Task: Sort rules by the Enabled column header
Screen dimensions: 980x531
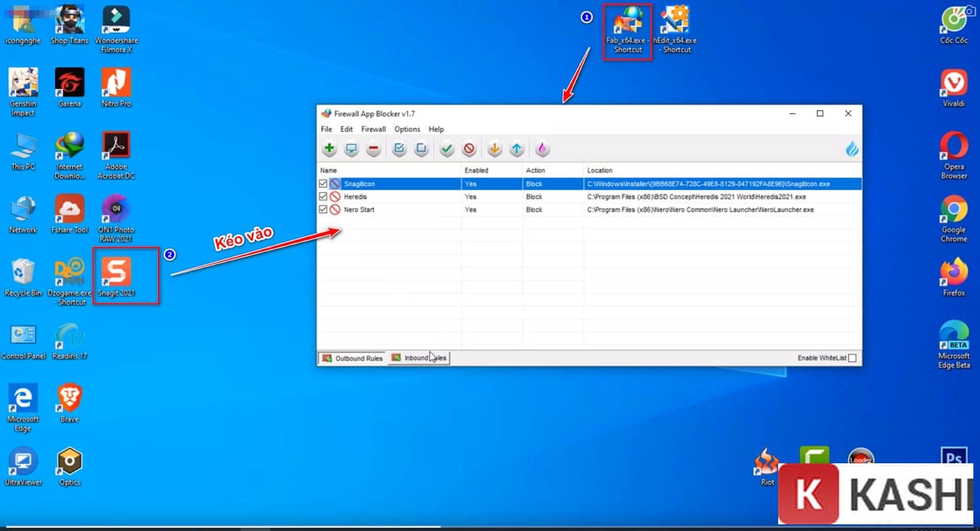Action: (476, 170)
